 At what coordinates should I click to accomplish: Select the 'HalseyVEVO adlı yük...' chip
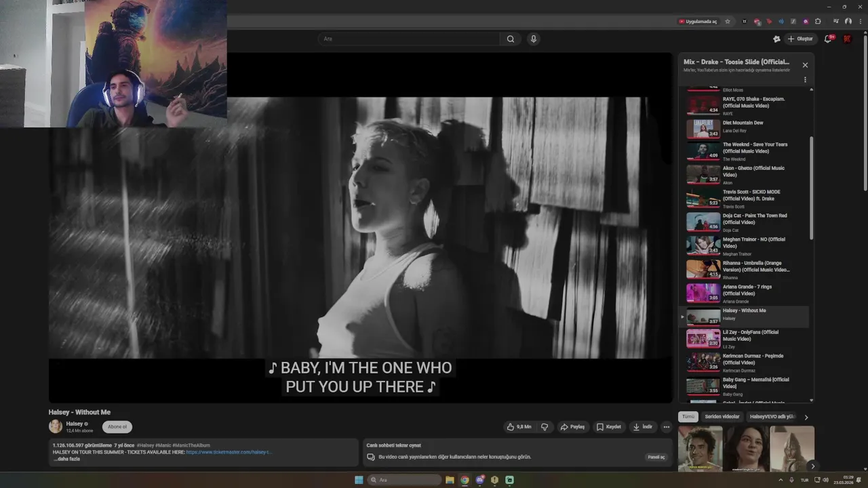pyautogui.click(x=772, y=417)
